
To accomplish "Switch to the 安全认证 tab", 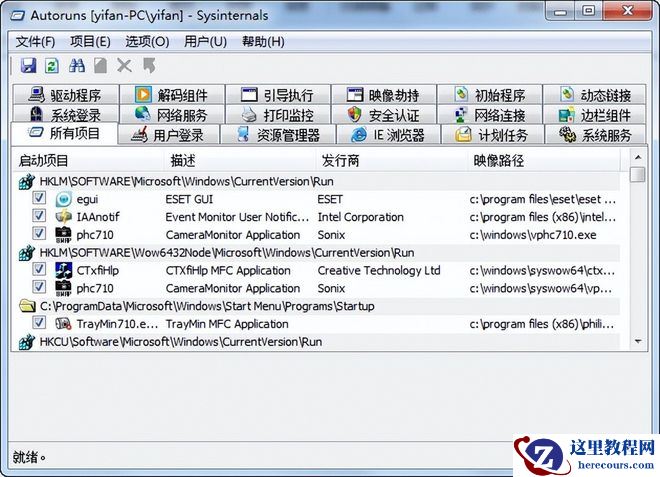I will tap(384, 114).
